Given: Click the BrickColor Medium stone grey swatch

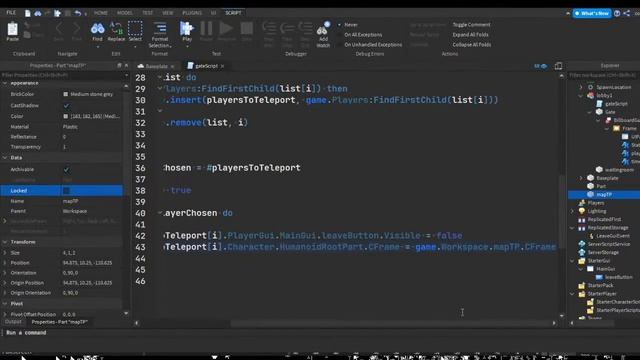Looking at the screenshot, I should coord(66,94).
